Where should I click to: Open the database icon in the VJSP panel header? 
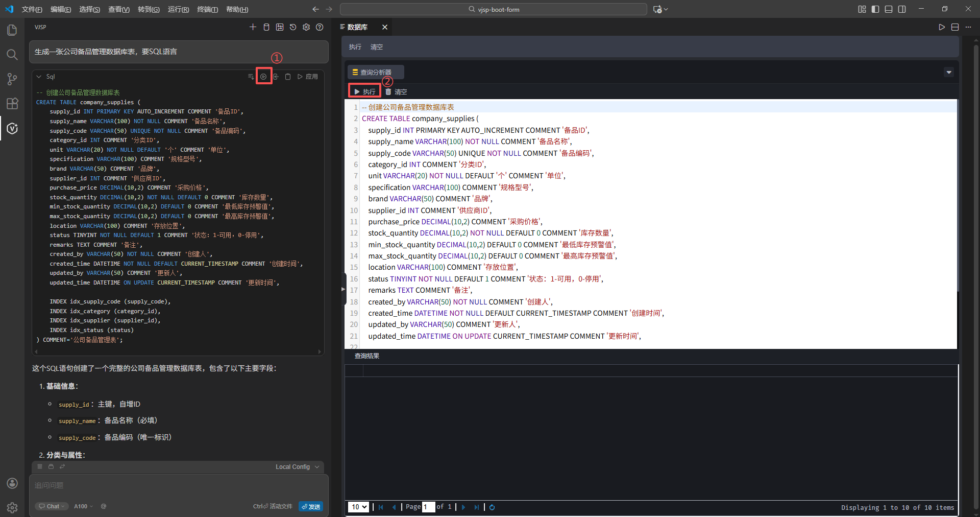tap(266, 27)
